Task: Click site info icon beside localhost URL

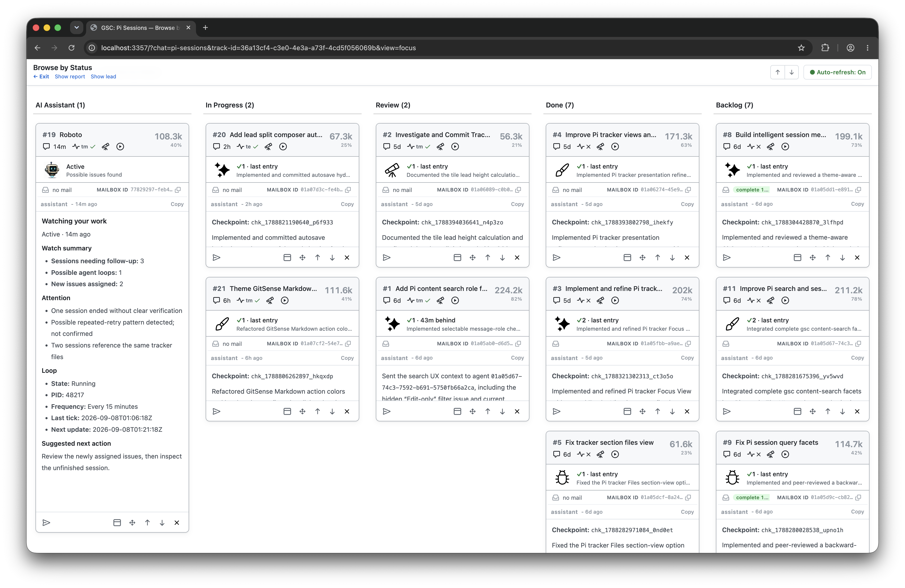Action: click(x=92, y=48)
